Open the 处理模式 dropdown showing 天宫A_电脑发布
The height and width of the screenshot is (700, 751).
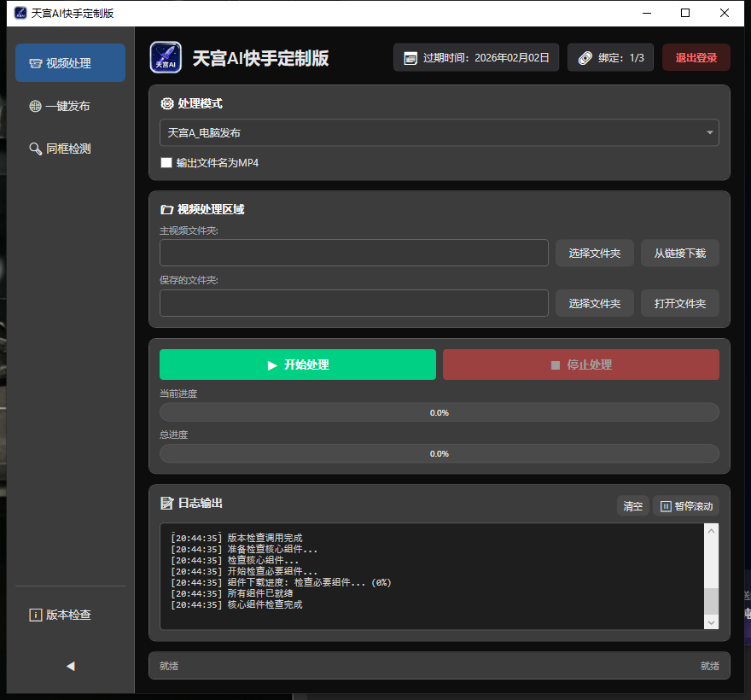[x=439, y=133]
